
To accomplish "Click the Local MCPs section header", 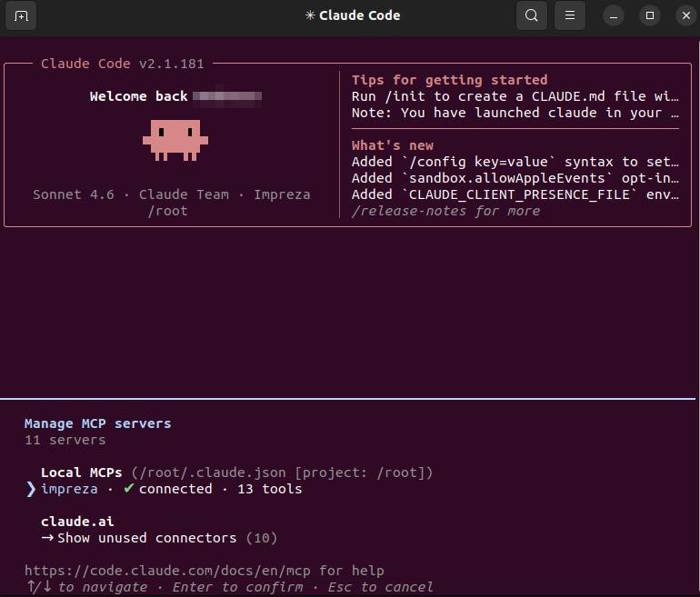I will click(x=81, y=473).
